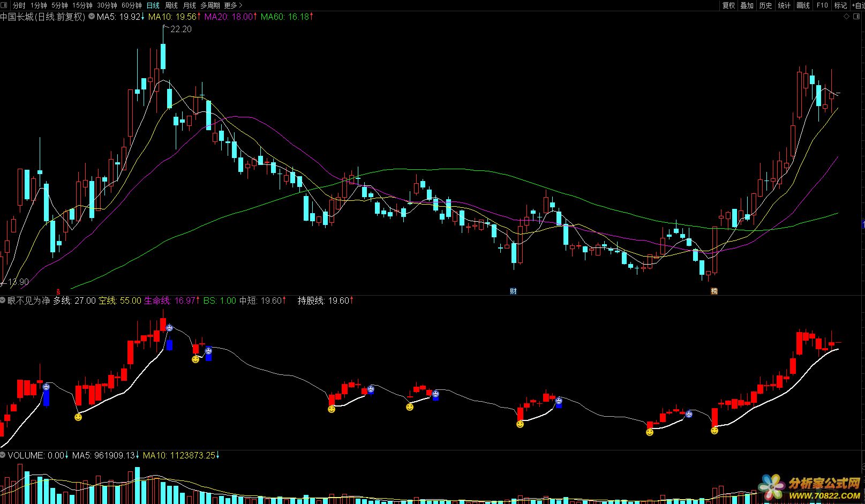Click the magenta MA20: 18.00 legend
Viewport: 865px width, 504px height.
[x=231, y=17]
